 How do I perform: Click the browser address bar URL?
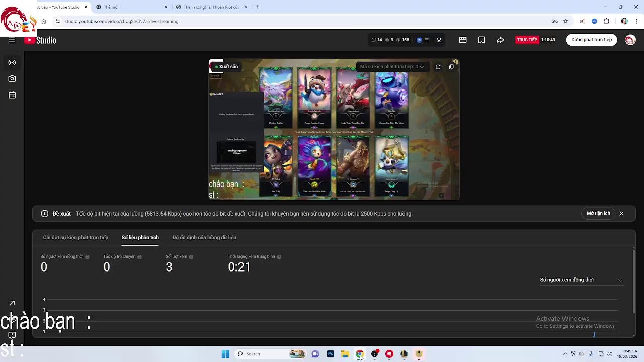click(121, 21)
